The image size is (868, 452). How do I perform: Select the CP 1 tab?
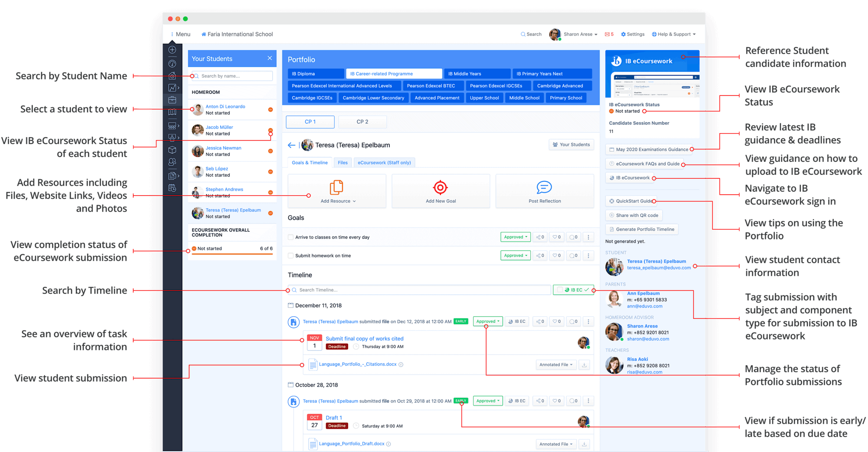310,122
